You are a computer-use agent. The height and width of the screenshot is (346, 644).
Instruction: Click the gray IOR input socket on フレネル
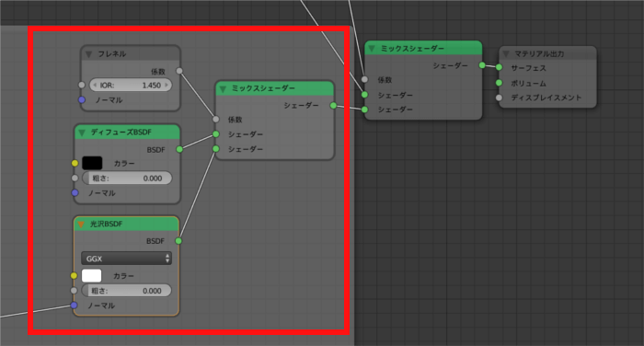coord(82,85)
